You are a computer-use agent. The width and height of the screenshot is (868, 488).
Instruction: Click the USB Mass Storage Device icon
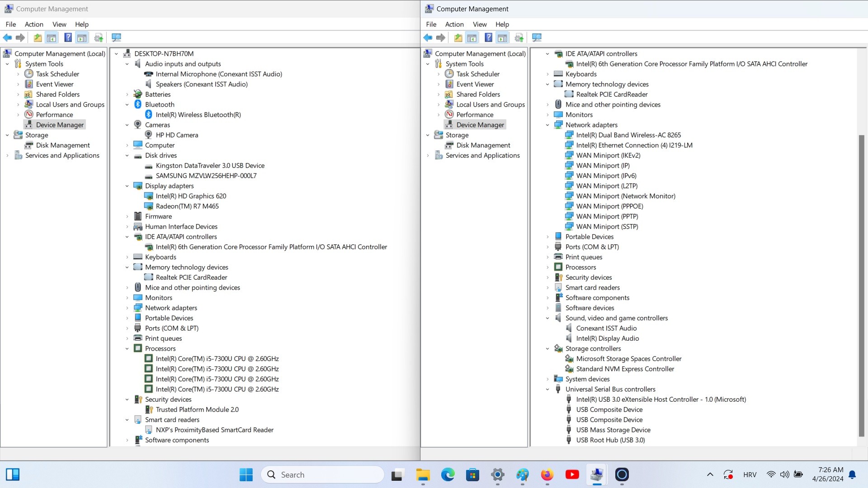pyautogui.click(x=569, y=430)
